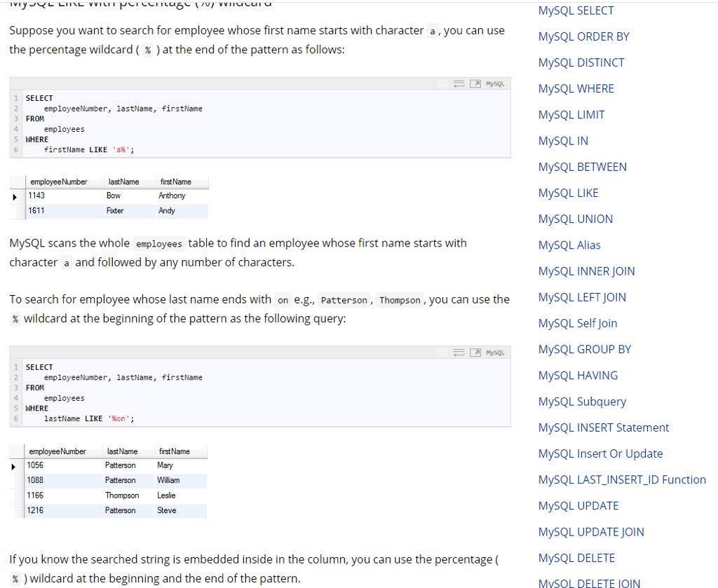Click row indicator arrow beside 1056
The height and width of the screenshot is (588, 718).
[x=13, y=466]
